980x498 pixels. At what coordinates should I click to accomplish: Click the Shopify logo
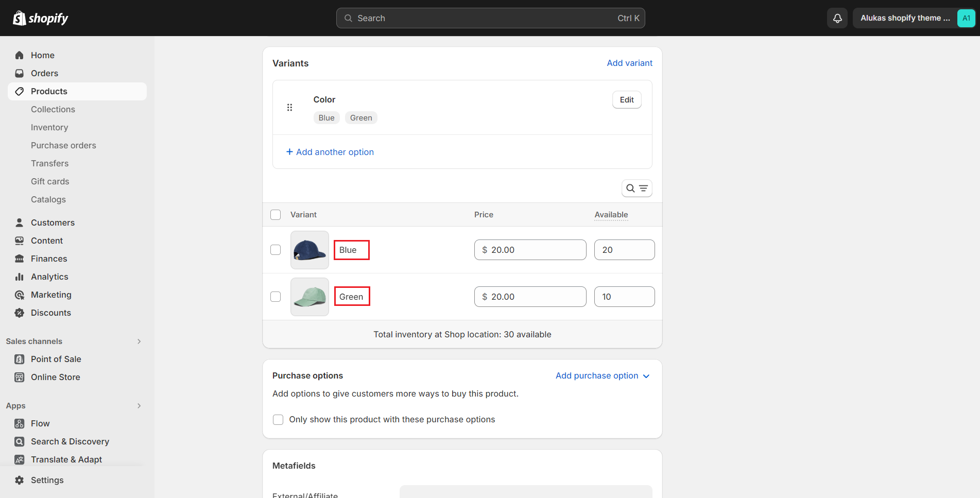[41, 18]
